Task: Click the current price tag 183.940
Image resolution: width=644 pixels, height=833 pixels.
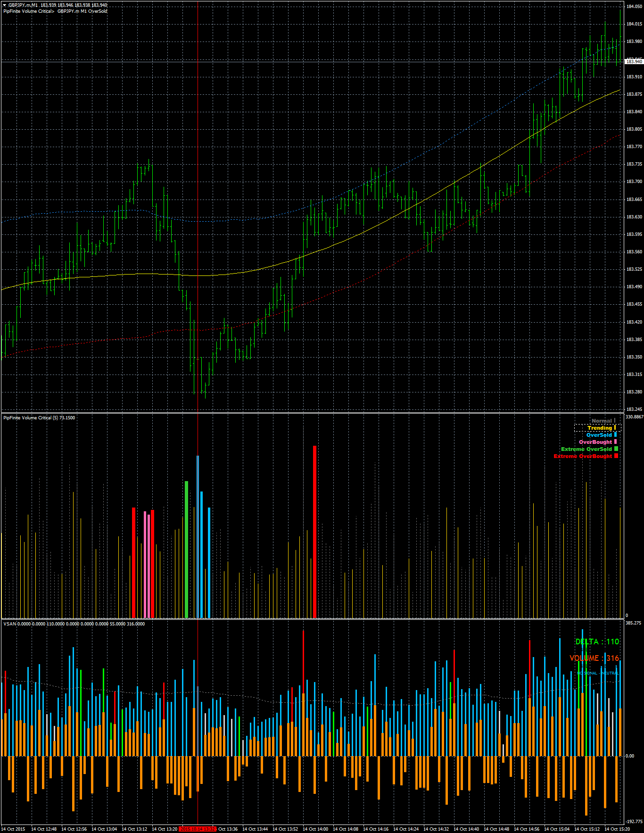Action: (x=634, y=61)
